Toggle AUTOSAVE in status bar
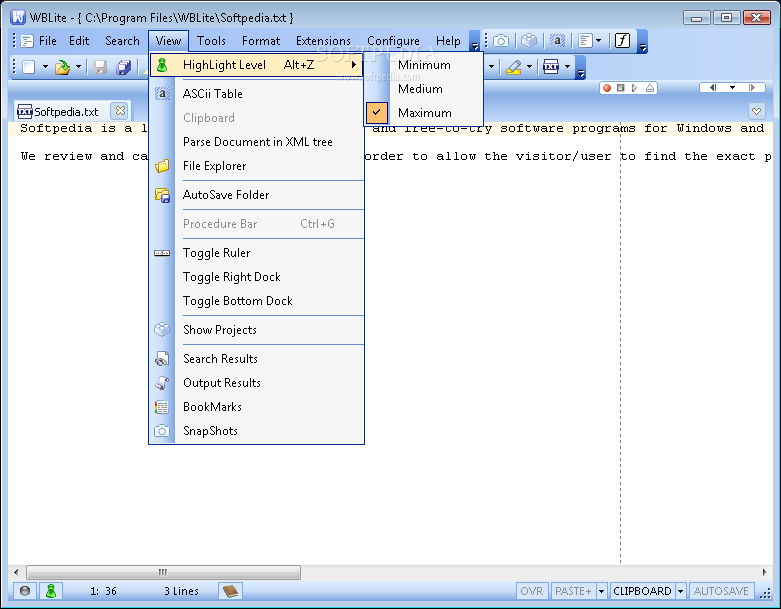The image size is (781, 609). click(x=721, y=591)
